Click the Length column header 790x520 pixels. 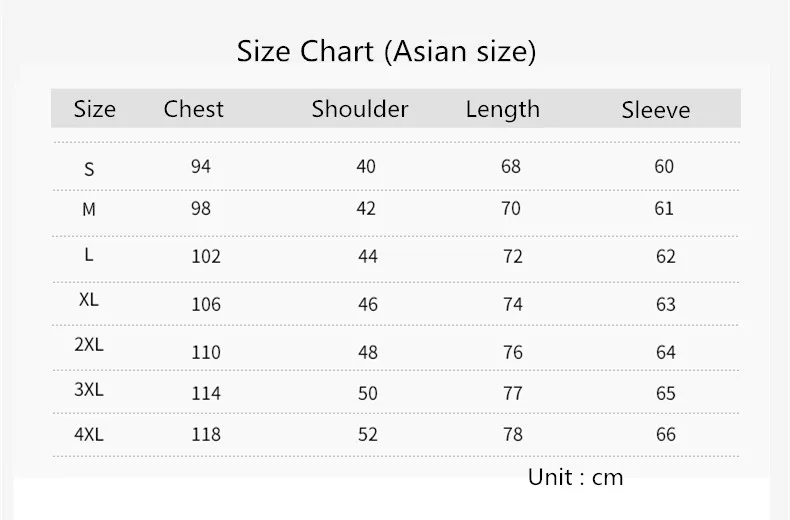502,110
